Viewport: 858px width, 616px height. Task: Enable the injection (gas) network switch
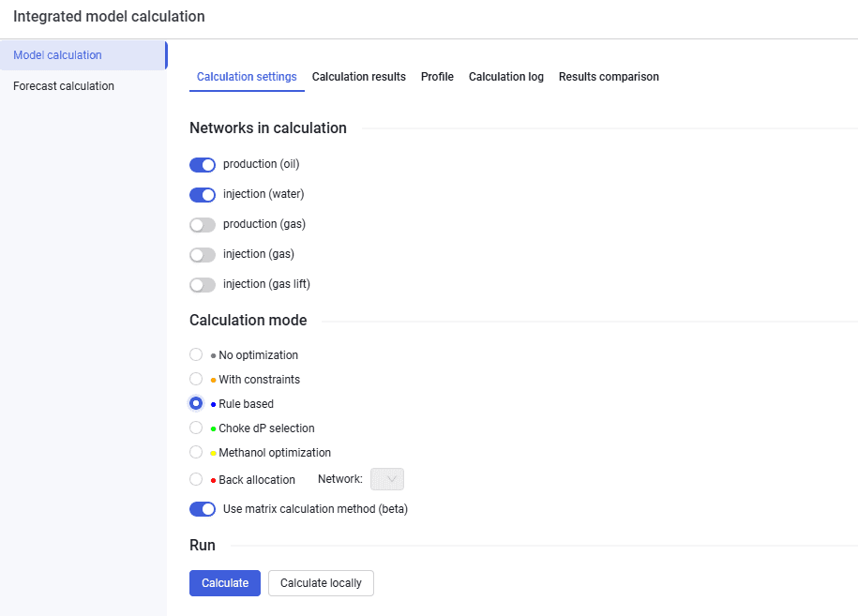[203, 255]
